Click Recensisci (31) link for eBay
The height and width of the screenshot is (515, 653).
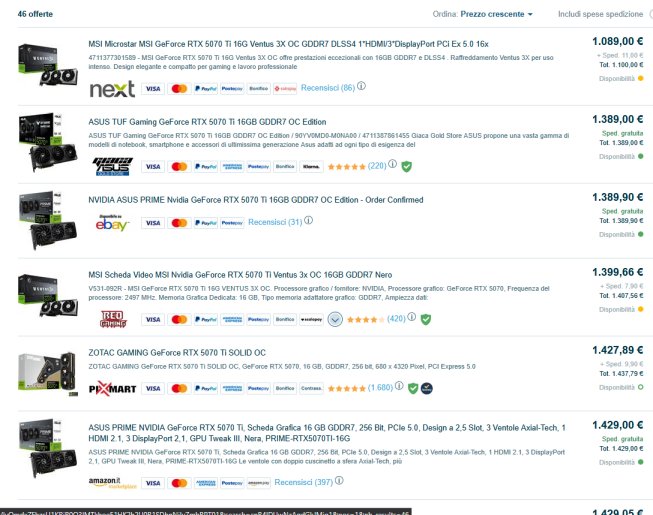pos(275,222)
